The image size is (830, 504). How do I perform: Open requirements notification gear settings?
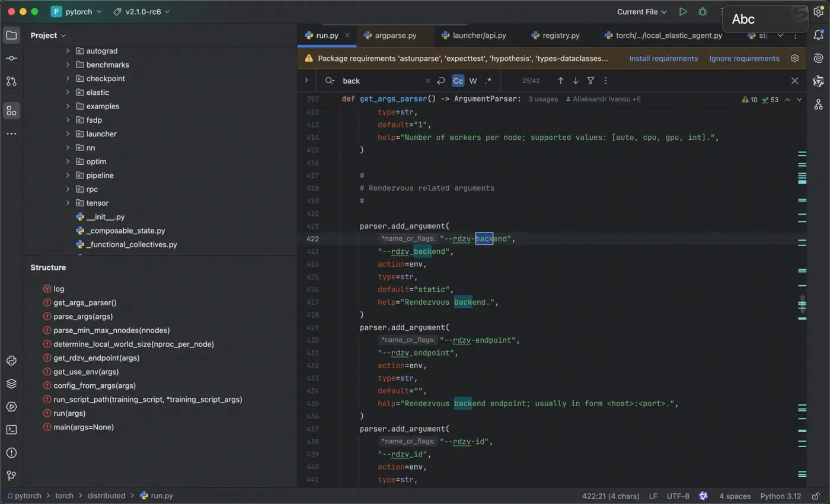(x=795, y=58)
